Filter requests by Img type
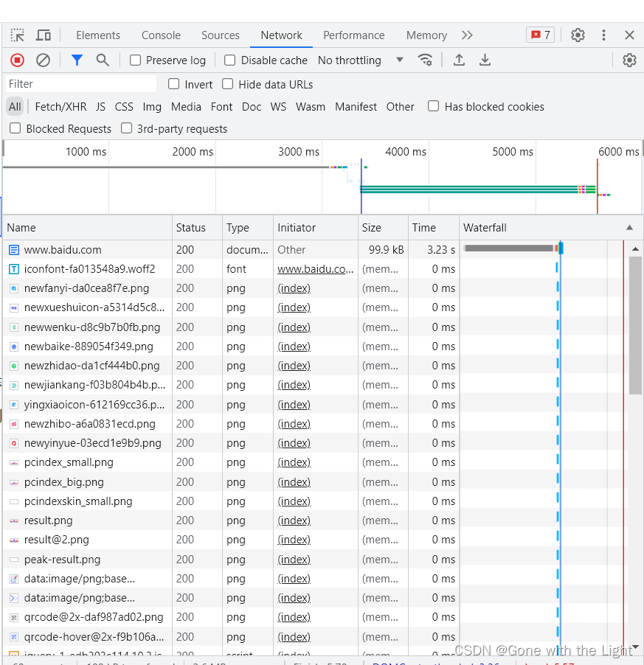This screenshot has height=665, width=644. click(x=152, y=107)
